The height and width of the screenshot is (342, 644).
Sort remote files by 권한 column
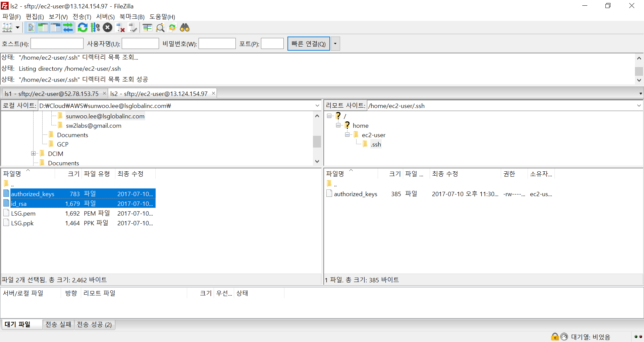pos(514,174)
